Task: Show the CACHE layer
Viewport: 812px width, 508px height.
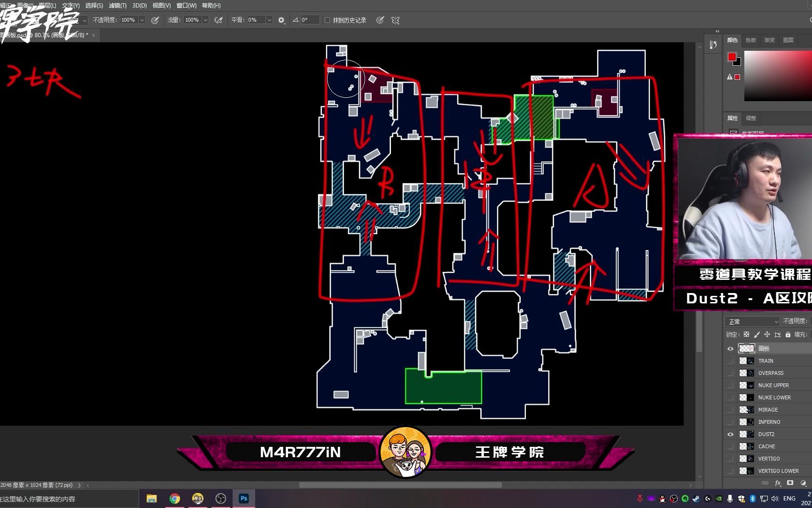Action: point(730,446)
